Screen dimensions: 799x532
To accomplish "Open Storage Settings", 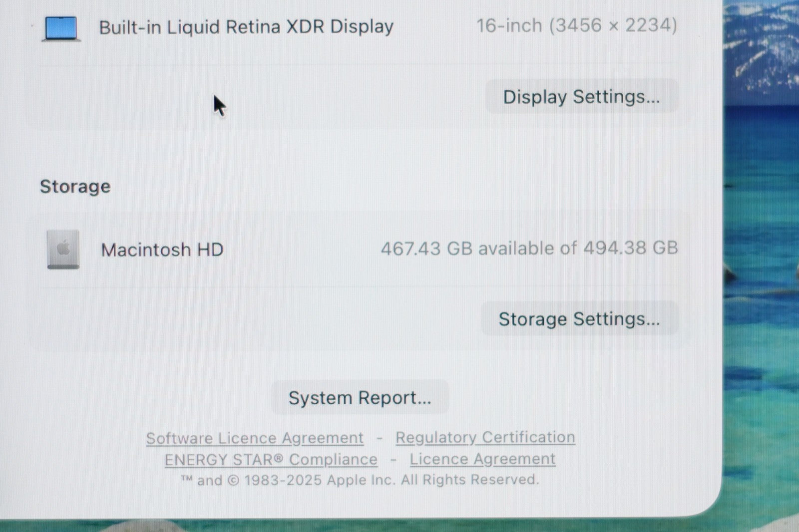I will (579, 319).
